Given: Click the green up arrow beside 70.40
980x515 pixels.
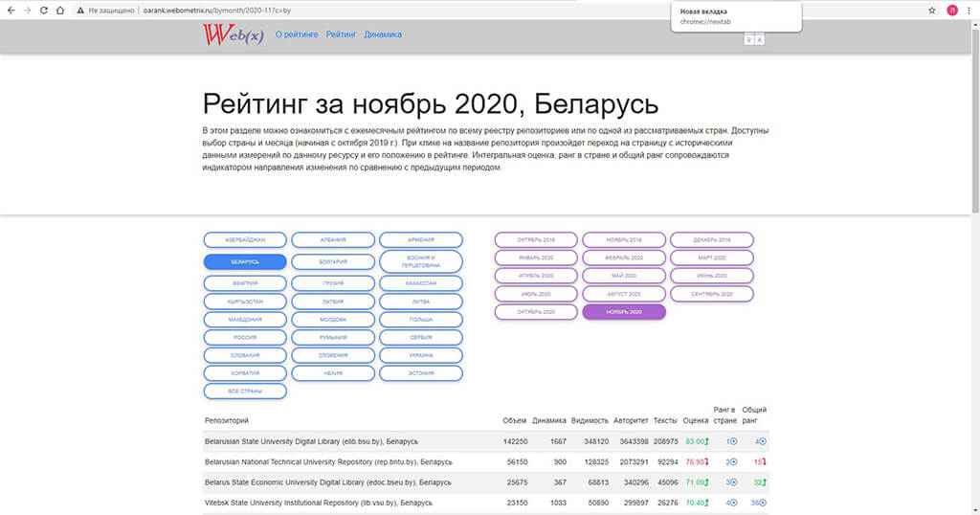Looking at the screenshot, I should [x=707, y=503].
